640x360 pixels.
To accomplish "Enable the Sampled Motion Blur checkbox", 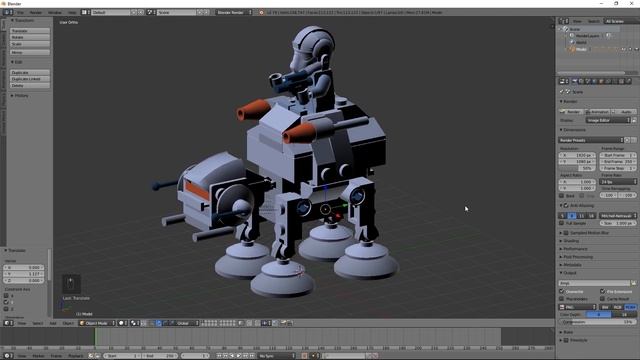I will tap(566, 233).
